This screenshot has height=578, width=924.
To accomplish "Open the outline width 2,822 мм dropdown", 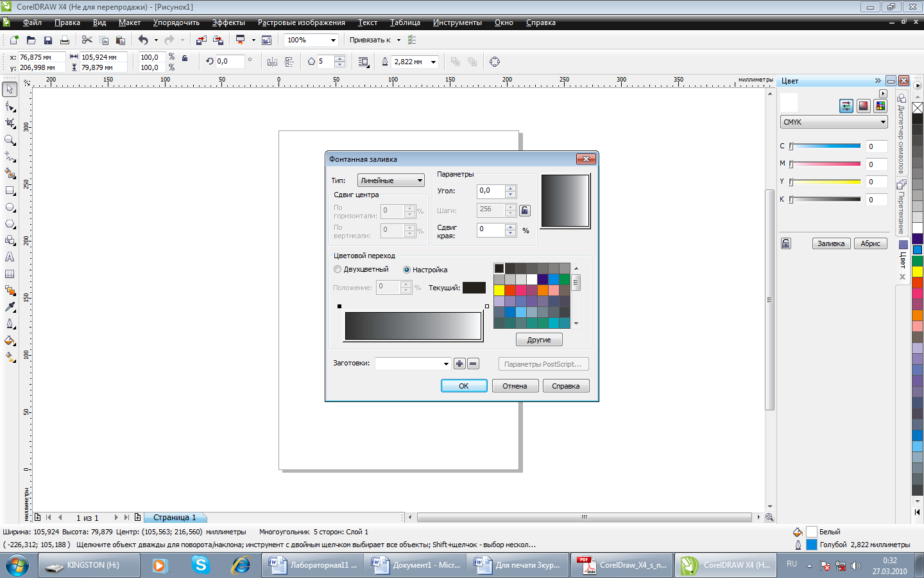I will click(433, 62).
